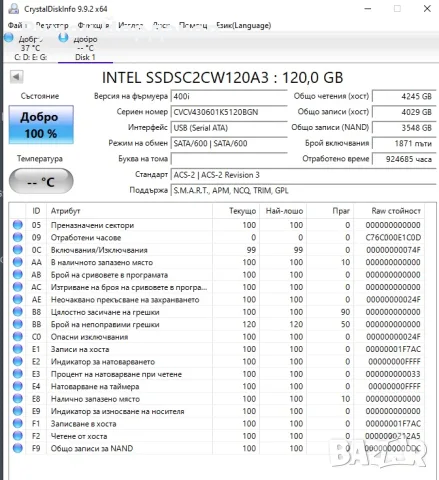Click the CrystalDiskInfo app icon in title bar
The image size is (439, 480).
click(x=13, y=8)
